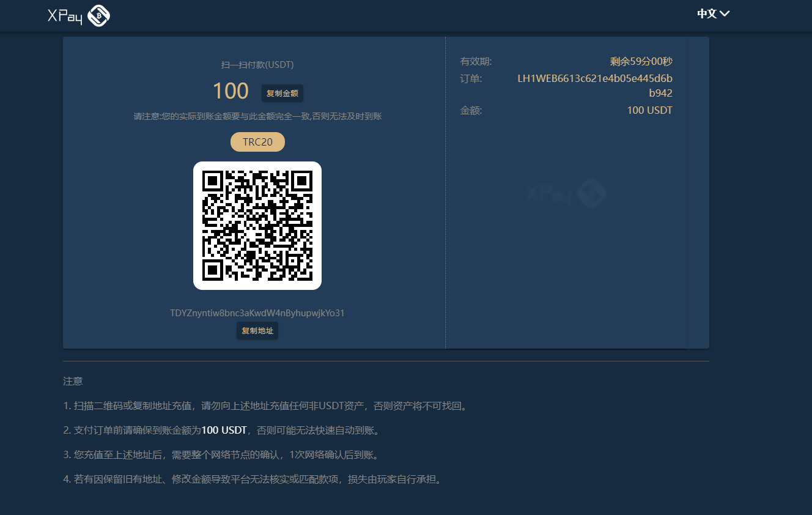Click the 有效期 validity label

[x=476, y=61]
